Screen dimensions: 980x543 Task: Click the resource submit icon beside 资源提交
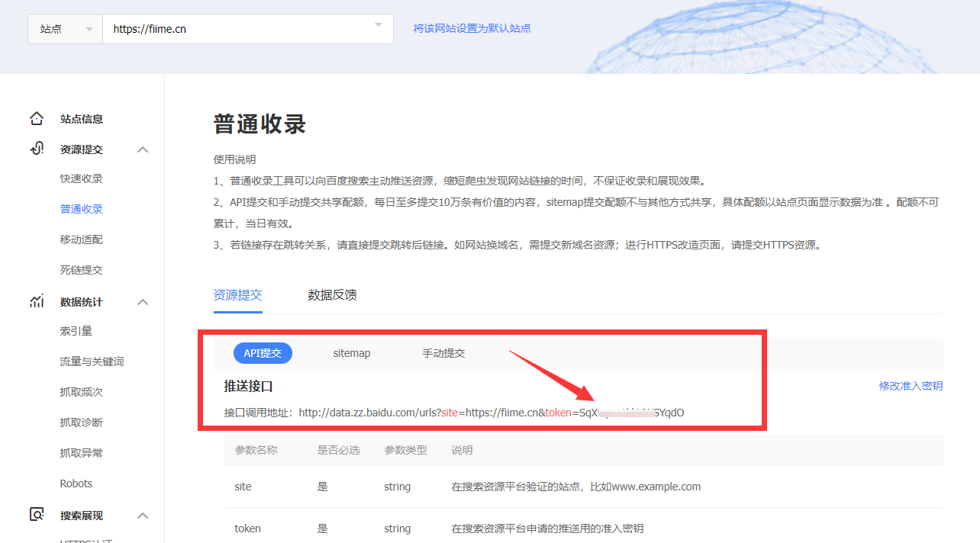37,149
